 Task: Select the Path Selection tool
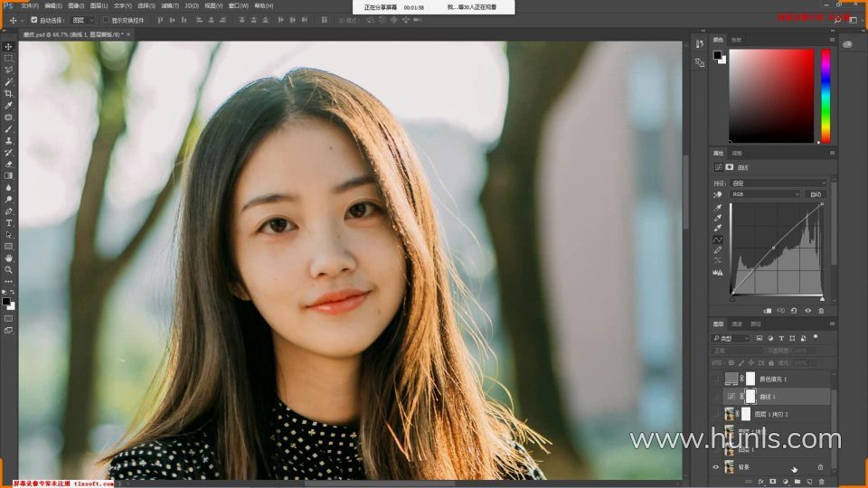[x=8, y=235]
